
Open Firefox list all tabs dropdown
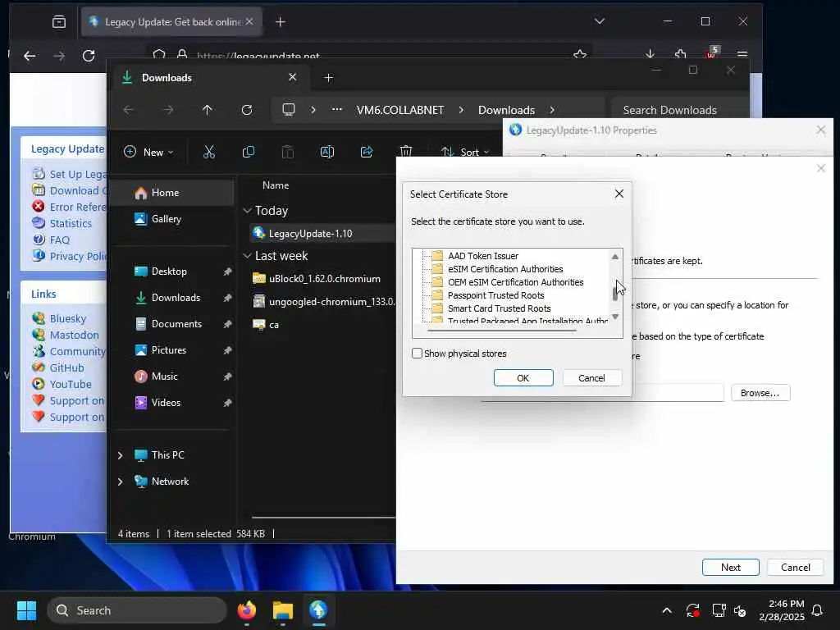pos(600,21)
